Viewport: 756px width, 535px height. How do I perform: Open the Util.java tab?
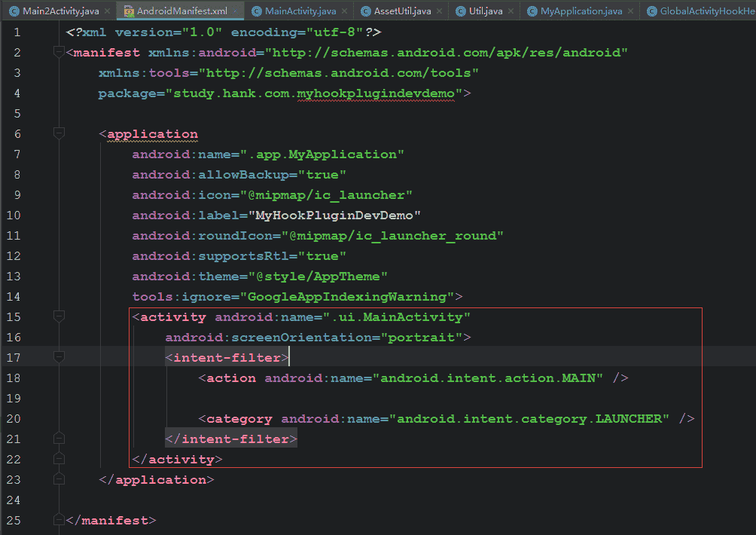point(486,11)
